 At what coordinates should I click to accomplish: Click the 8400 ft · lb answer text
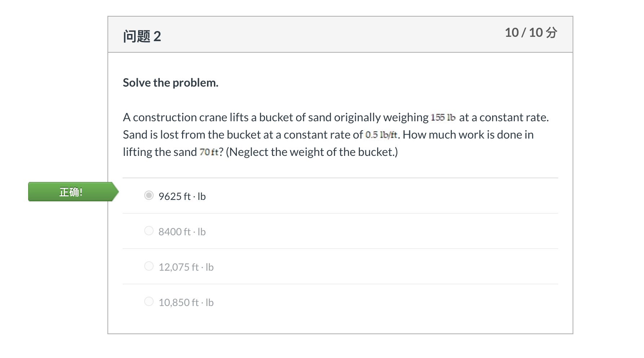182,232
